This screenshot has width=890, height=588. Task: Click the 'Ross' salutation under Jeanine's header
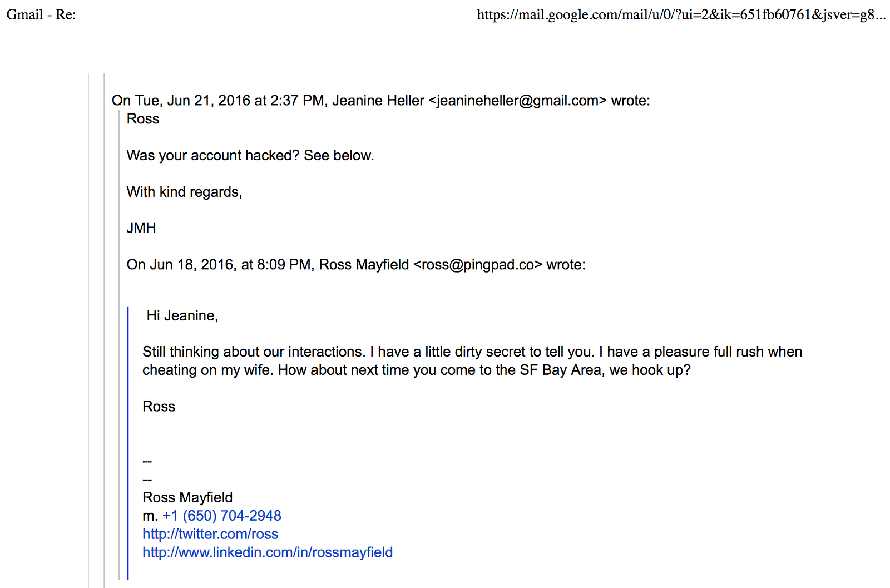[x=143, y=119]
